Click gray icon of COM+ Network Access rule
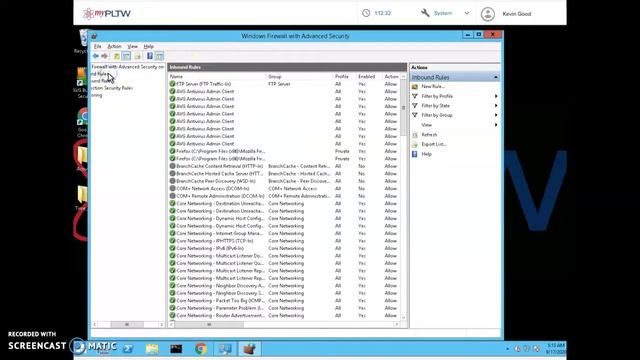This screenshot has height=360, width=640. [172, 189]
